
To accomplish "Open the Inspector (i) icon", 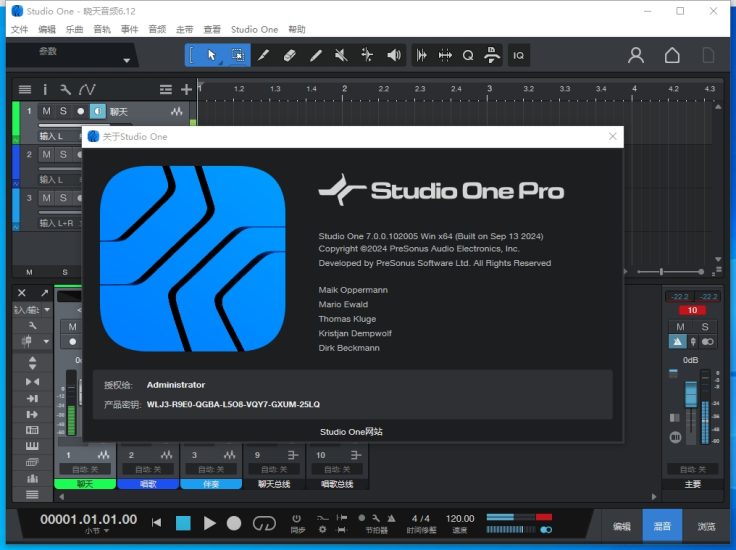I will pyautogui.click(x=45, y=89).
